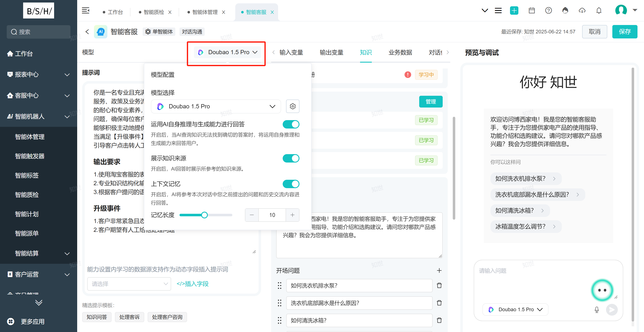Expand 客服中心 sidebar menu

(x=39, y=95)
